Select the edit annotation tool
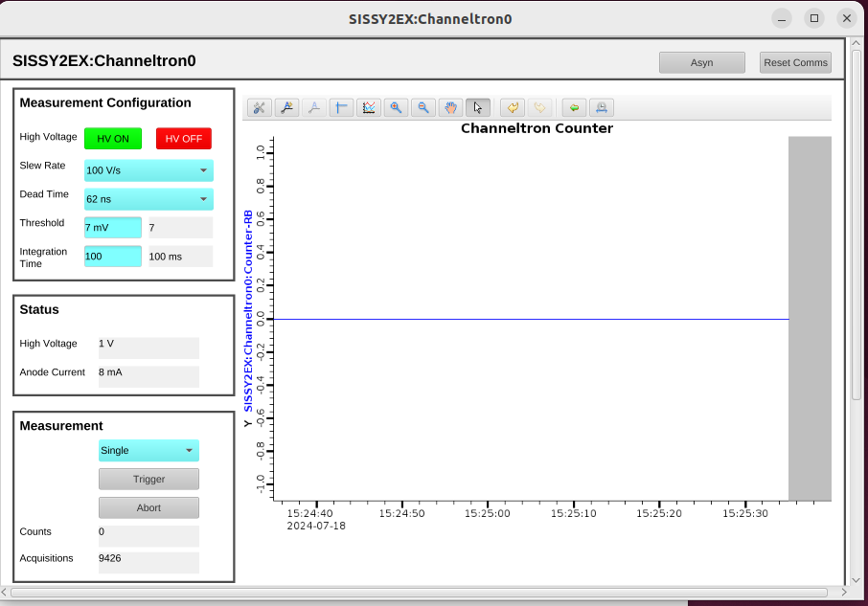The image size is (868, 606). tap(314, 107)
